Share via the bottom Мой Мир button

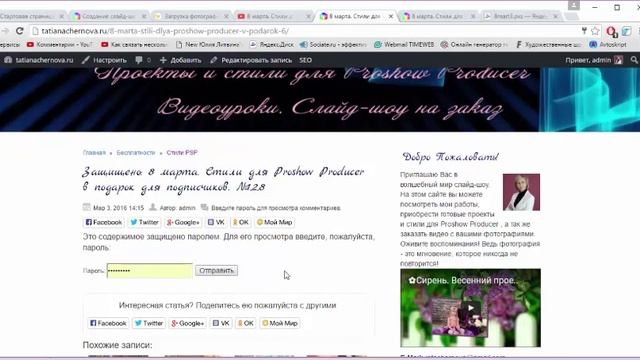280,323
